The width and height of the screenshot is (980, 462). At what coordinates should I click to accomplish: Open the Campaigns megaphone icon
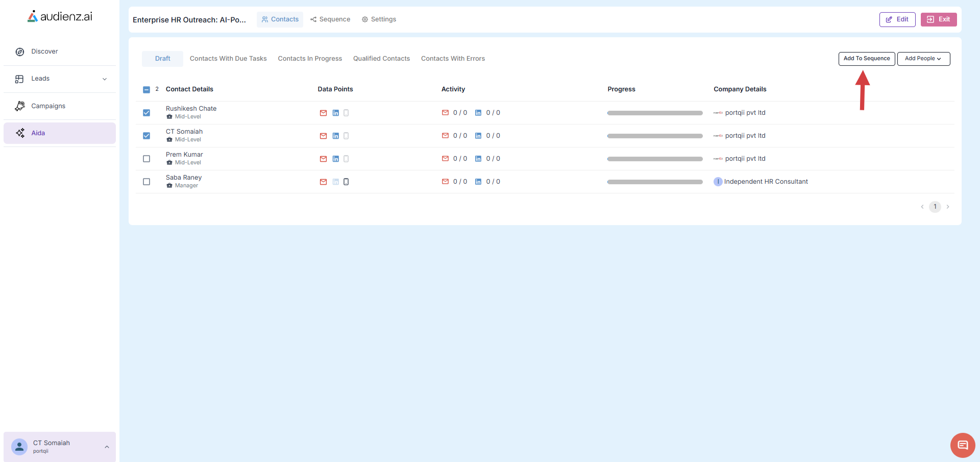tap(20, 106)
